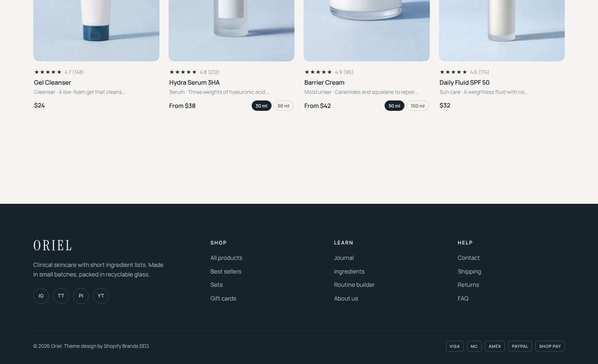
Task: Click the Barrier Cream product image
Action: coord(367,31)
